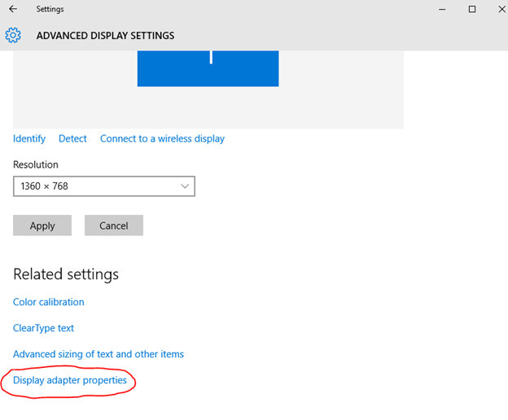Image resolution: width=508 pixels, height=420 pixels.
Task: Select the blue monitor display thumbnail
Action: click(x=208, y=68)
